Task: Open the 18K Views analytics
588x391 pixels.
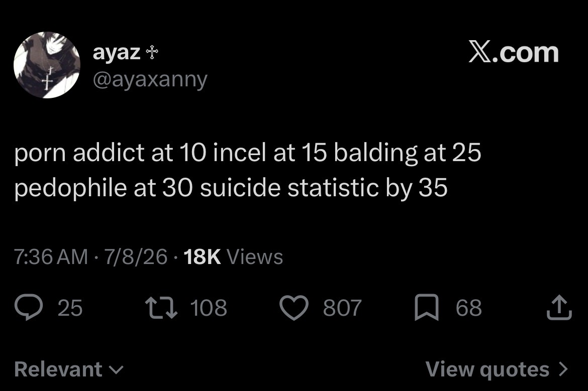Action: [x=233, y=257]
